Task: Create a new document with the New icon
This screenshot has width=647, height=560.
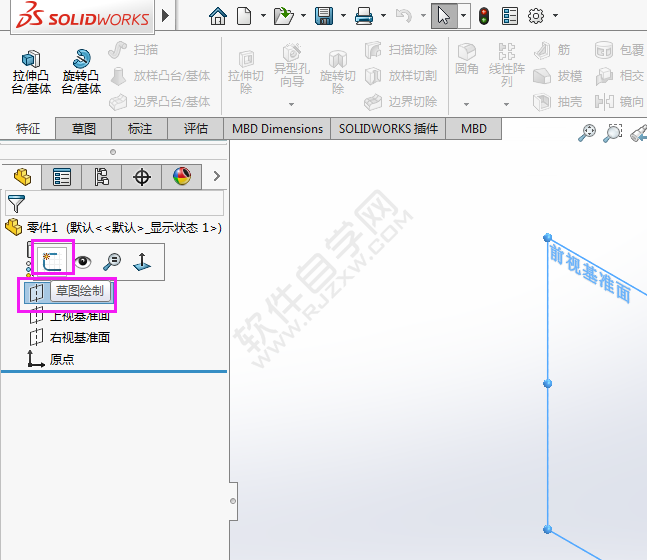Action: point(244,16)
